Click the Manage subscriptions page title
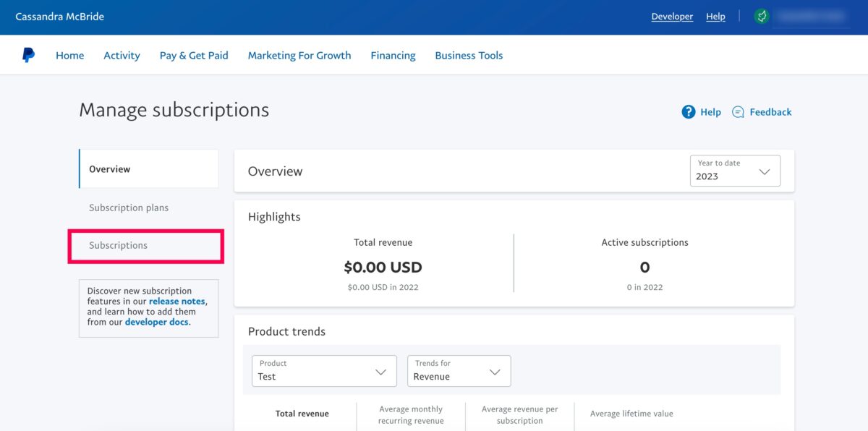 click(174, 110)
